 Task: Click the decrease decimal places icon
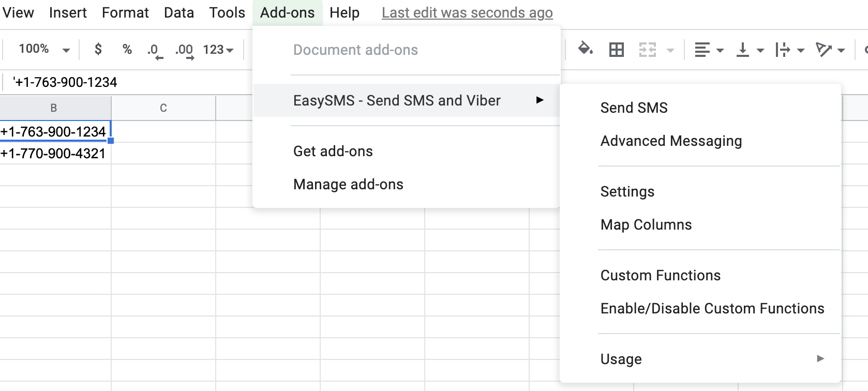click(x=155, y=50)
